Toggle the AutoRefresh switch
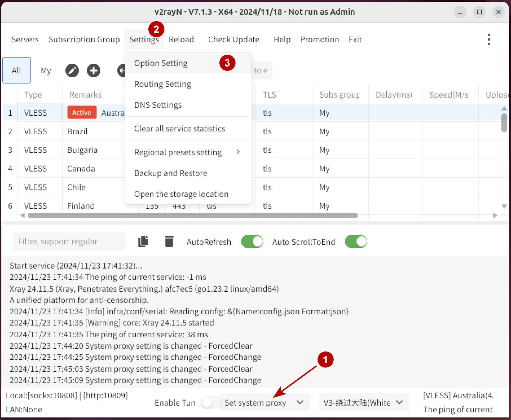Image resolution: width=511 pixels, height=420 pixels. (x=252, y=242)
